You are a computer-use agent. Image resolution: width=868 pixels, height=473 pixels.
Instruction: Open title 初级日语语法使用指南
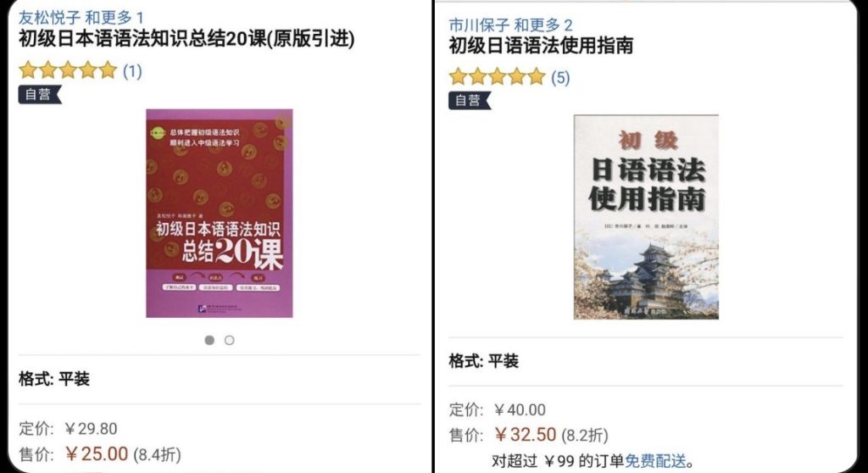pos(541,46)
